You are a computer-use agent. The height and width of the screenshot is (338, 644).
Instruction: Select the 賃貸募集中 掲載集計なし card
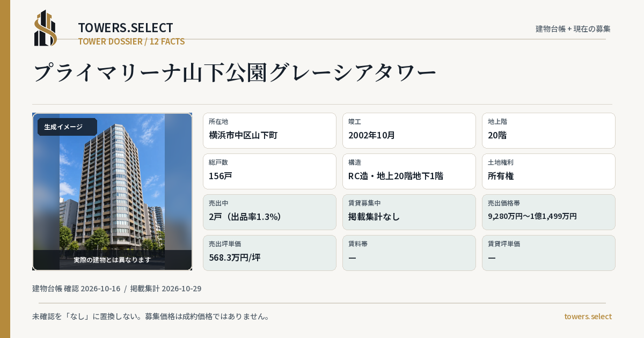tap(409, 212)
